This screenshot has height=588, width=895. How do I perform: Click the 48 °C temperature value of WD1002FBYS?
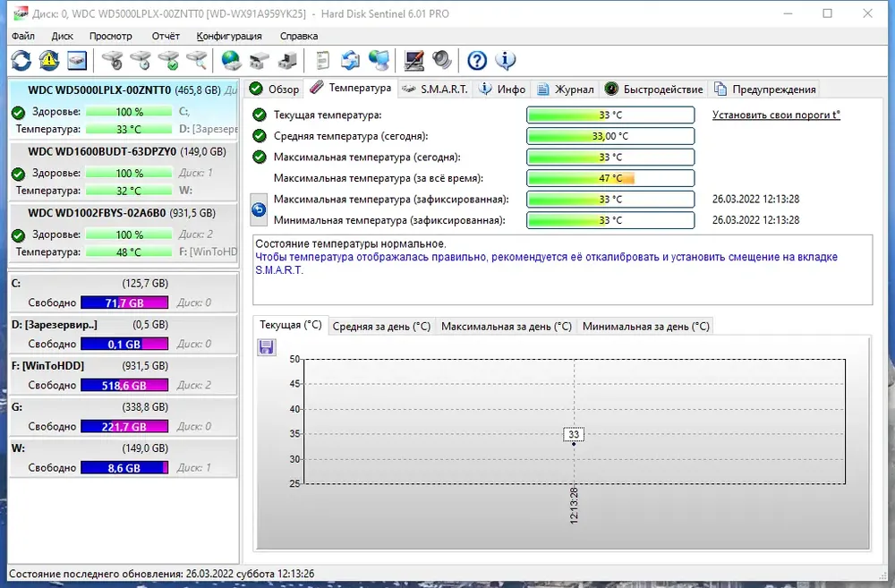tap(129, 251)
